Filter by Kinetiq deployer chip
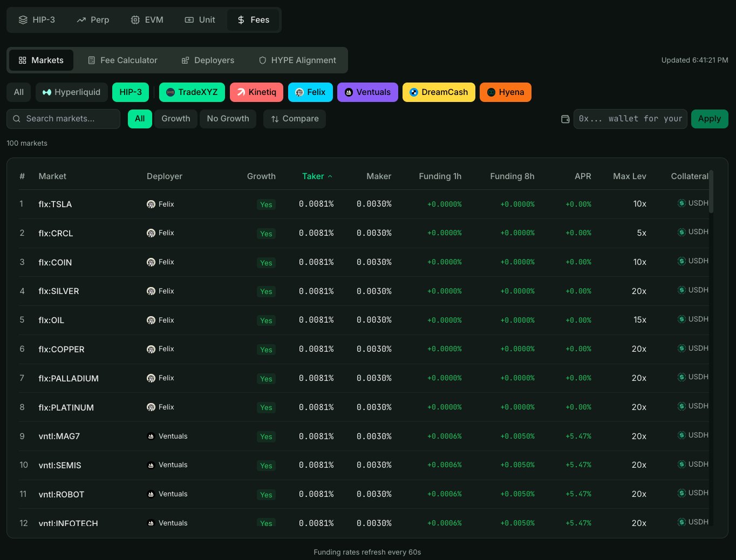The image size is (736, 560). [256, 92]
